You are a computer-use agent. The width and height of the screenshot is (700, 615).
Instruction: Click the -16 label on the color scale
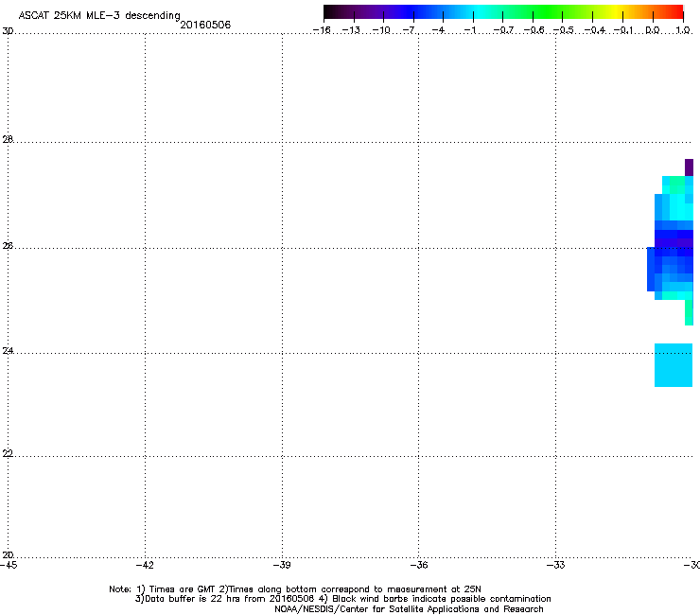pos(322,30)
